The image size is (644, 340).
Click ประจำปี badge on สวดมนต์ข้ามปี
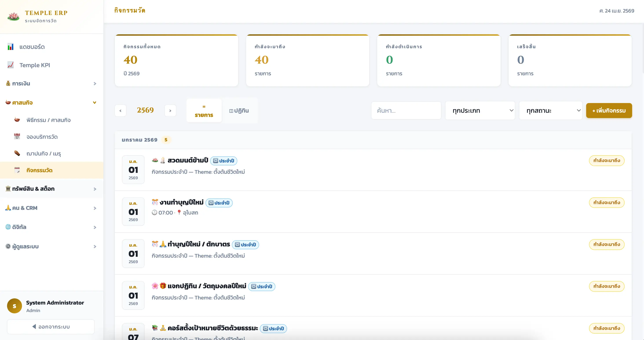click(x=223, y=161)
